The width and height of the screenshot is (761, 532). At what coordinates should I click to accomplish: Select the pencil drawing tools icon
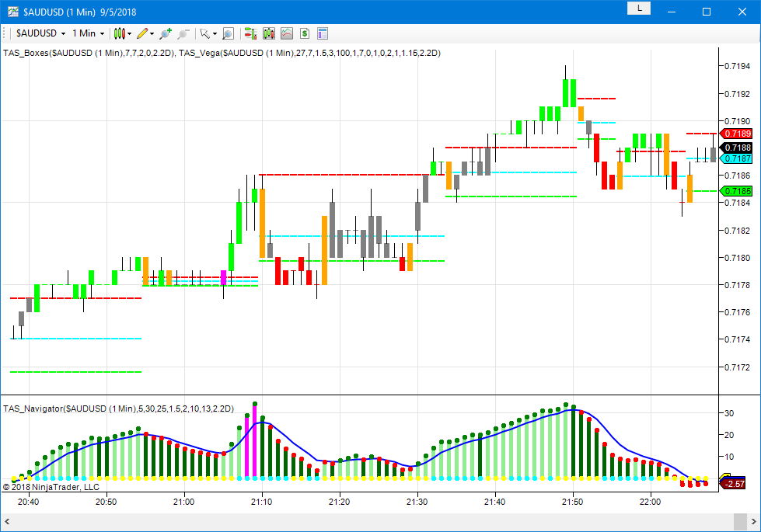[x=142, y=33]
